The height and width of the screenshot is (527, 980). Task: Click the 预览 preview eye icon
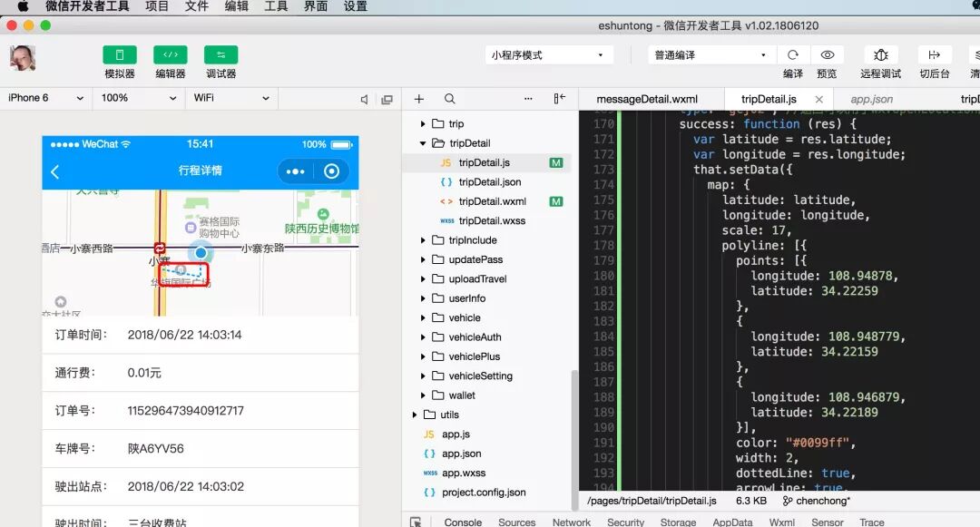click(x=827, y=55)
